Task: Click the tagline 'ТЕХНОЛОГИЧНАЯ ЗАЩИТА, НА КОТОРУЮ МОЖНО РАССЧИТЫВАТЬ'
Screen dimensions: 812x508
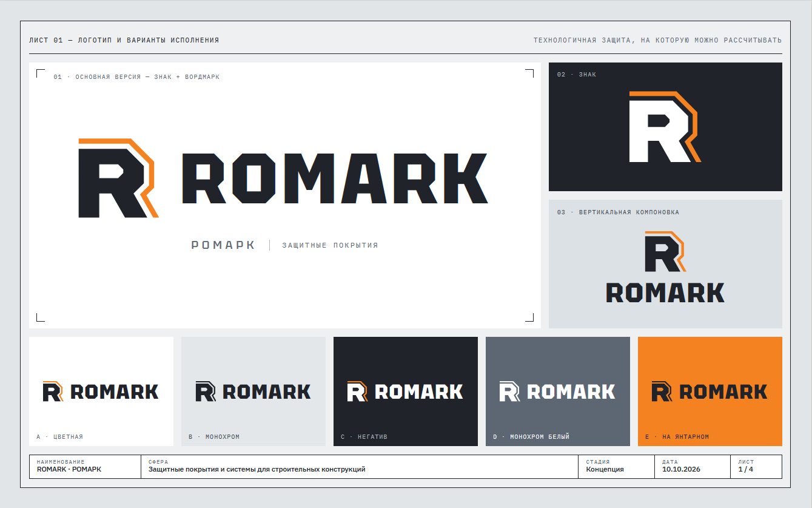Action: coord(657,40)
